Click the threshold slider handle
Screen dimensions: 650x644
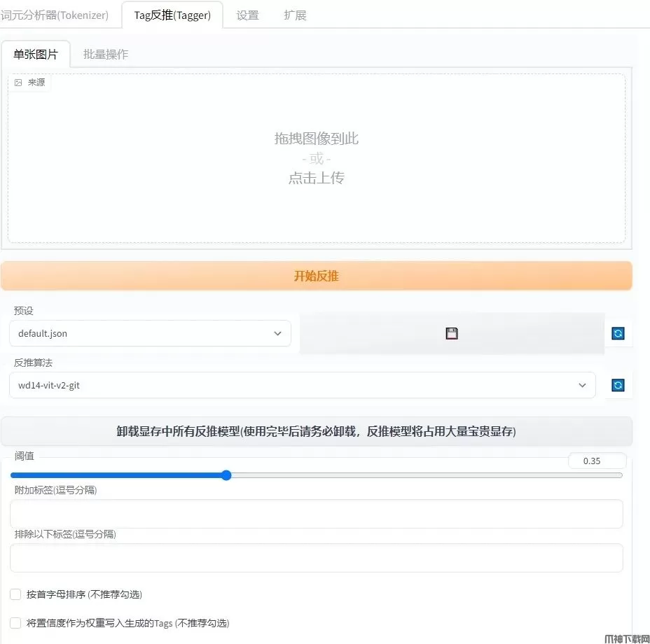tap(226, 475)
